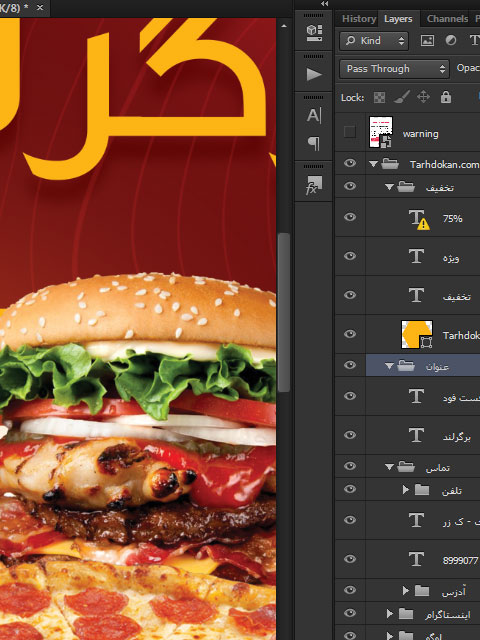This screenshot has height=640, width=480.
Task: Switch to the Channels tab
Action: [x=447, y=19]
